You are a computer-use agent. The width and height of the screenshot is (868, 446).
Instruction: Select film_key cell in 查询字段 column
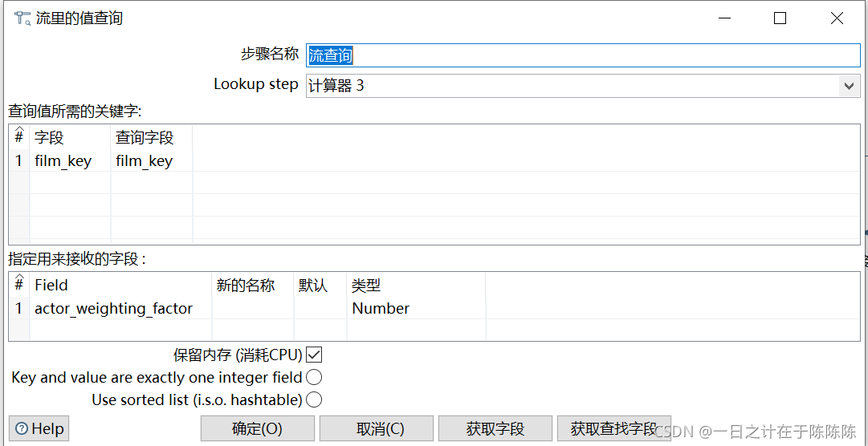pos(152,161)
